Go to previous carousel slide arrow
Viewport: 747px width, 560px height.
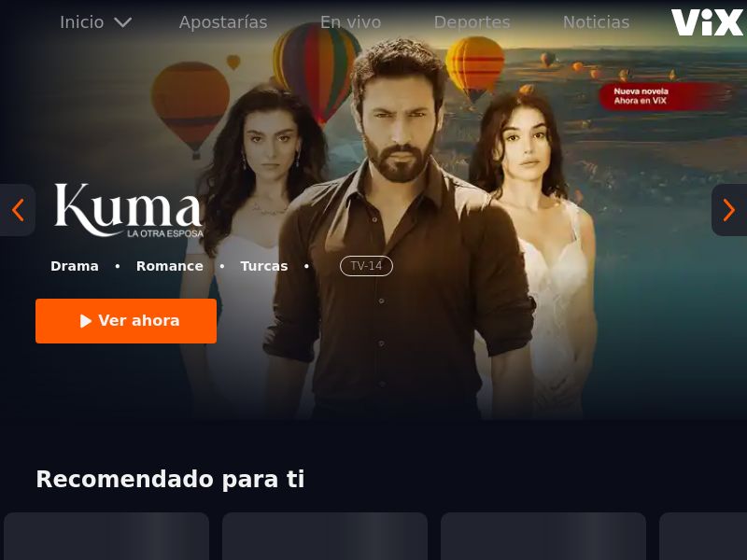pyautogui.click(x=18, y=210)
